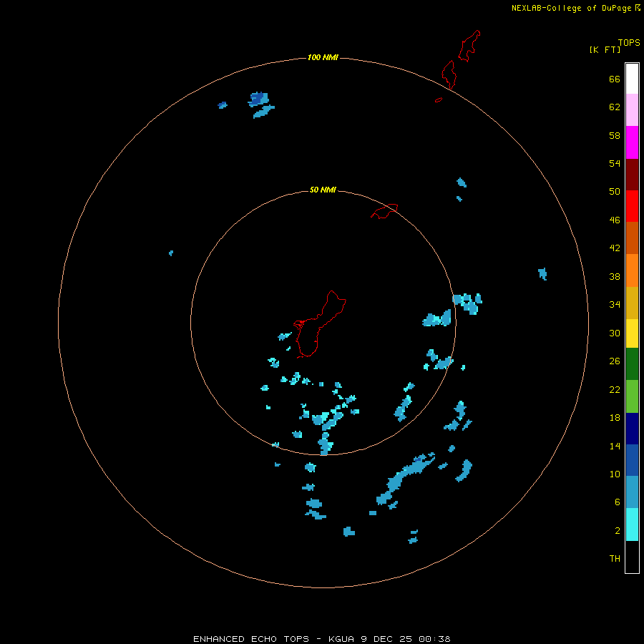Viewport: 644px width, 644px height.
Task: Click the TOPS legend title
Action: (x=629, y=42)
